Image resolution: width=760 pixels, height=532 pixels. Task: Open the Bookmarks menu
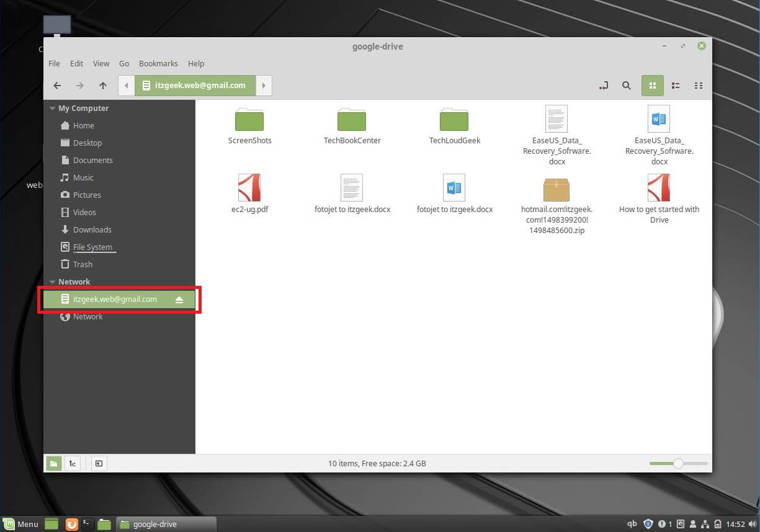click(x=158, y=63)
